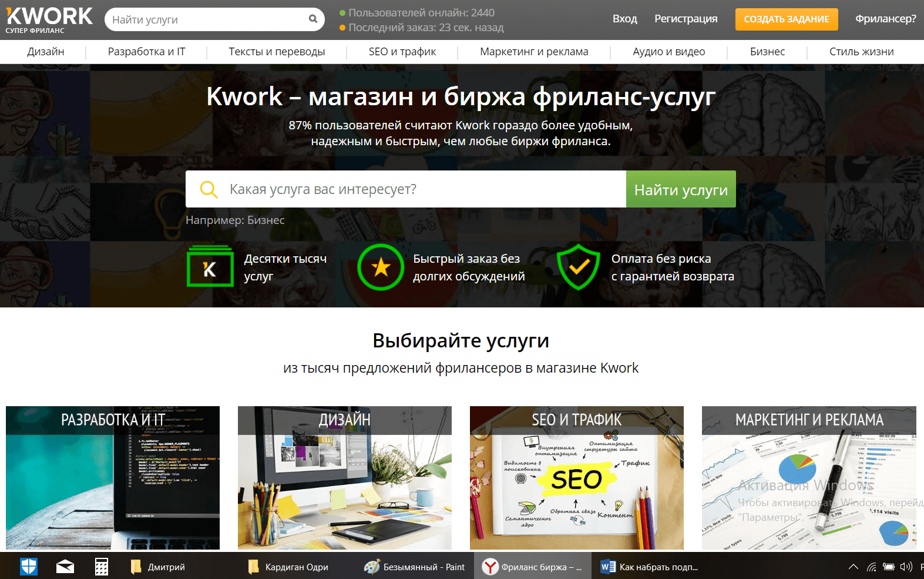Screen dimensions: 924x579
Task: Click the Десятки тысяч услуг text
Action: 285,267
